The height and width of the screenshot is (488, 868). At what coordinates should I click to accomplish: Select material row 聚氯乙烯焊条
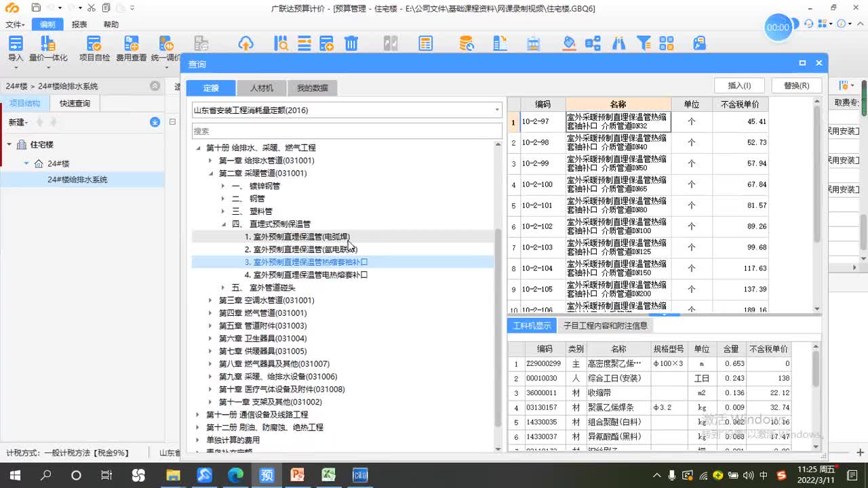650,407
